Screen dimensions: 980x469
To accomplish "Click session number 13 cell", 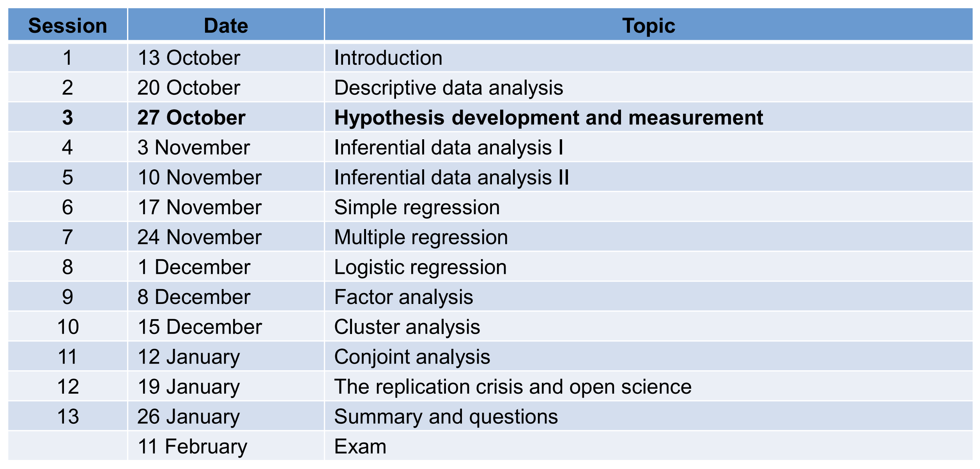I will (67, 416).
